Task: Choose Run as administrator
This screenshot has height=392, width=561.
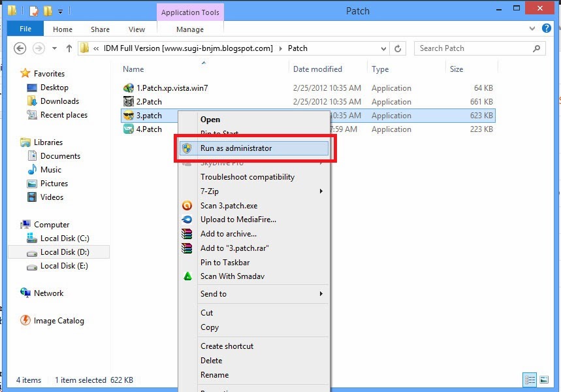Action: point(253,148)
